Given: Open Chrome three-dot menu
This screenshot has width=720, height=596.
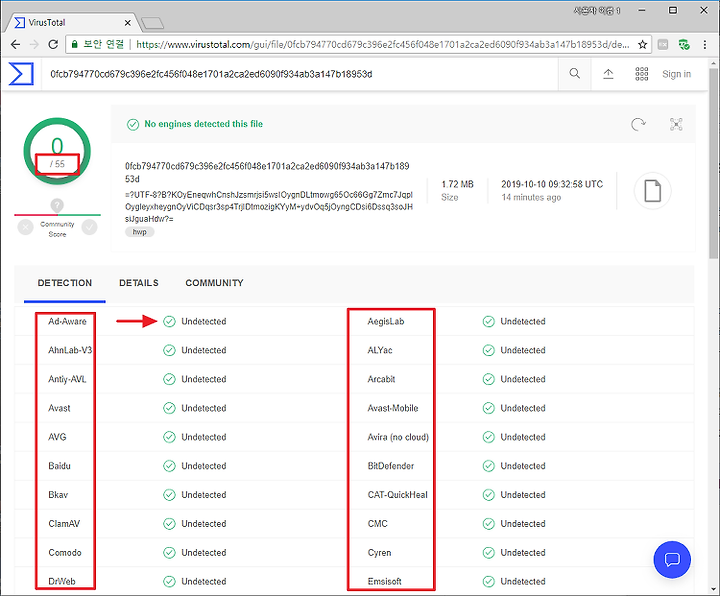Looking at the screenshot, I should tap(704, 45).
